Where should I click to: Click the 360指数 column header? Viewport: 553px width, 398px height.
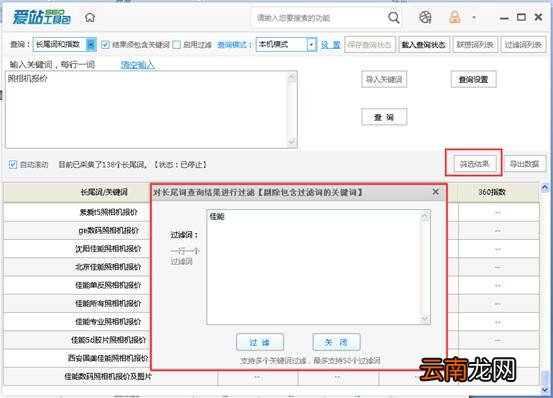click(x=492, y=192)
